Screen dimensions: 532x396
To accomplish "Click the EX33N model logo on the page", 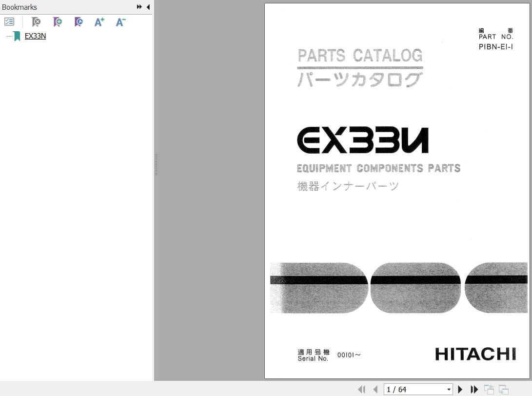I will tap(363, 140).
